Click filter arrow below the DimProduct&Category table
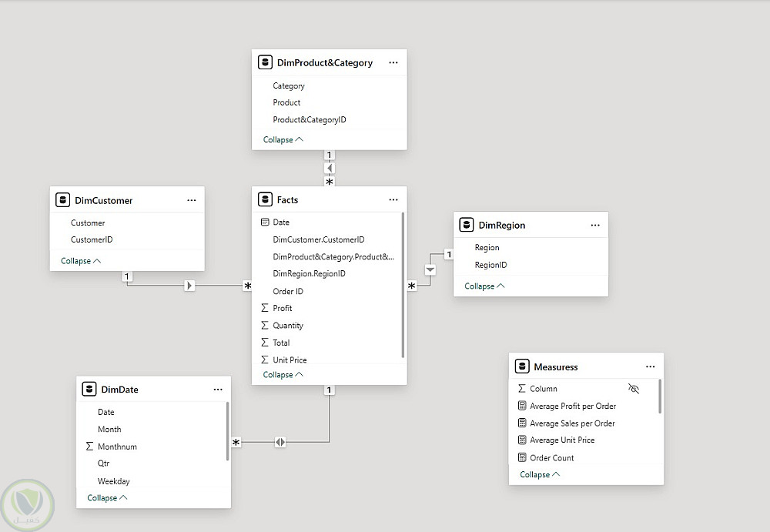770x532 pixels. [330, 168]
